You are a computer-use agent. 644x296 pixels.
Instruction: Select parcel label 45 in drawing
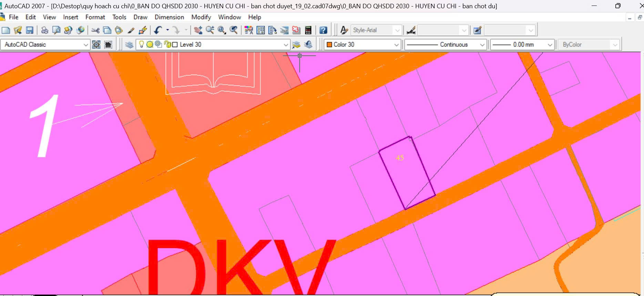click(400, 158)
